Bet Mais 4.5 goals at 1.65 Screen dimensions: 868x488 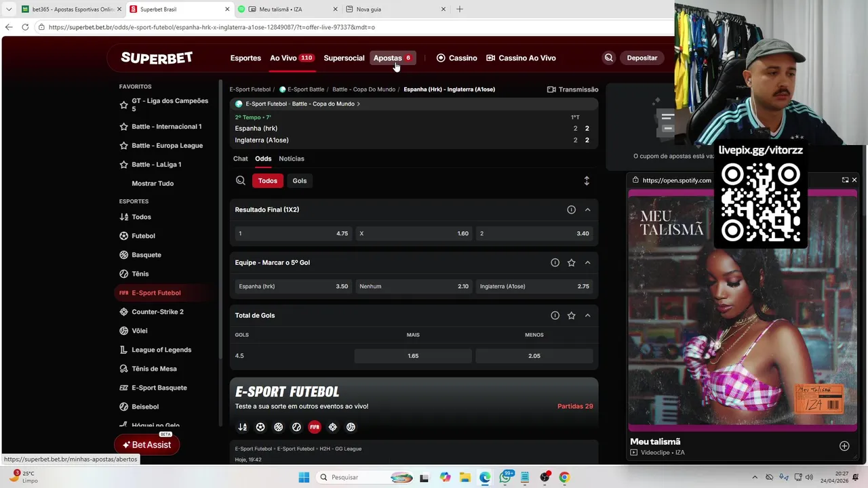tap(413, 356)
